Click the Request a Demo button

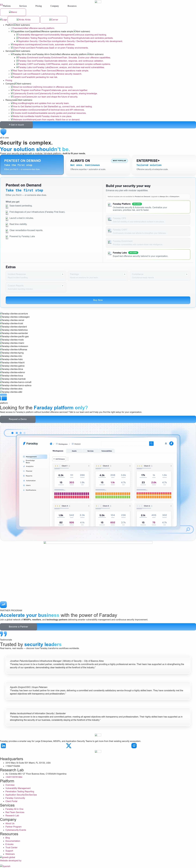pyautogui.click(x=18, y=419)
